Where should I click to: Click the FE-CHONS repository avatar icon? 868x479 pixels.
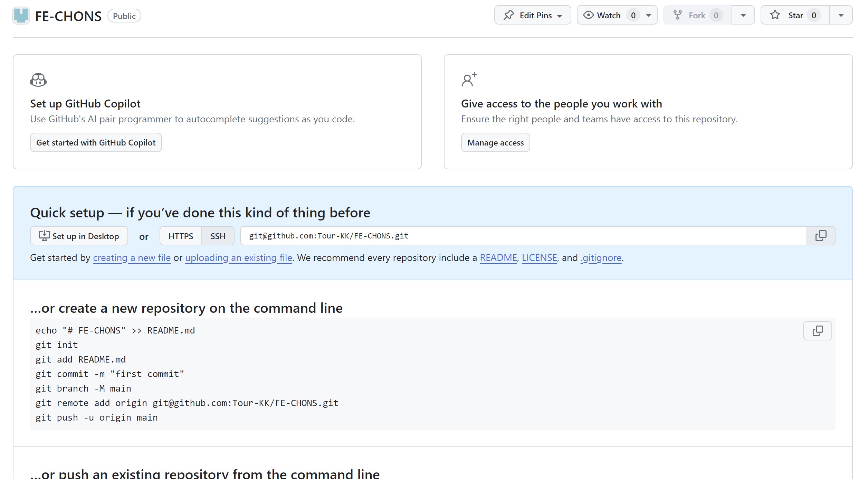(x=21, y=16)
